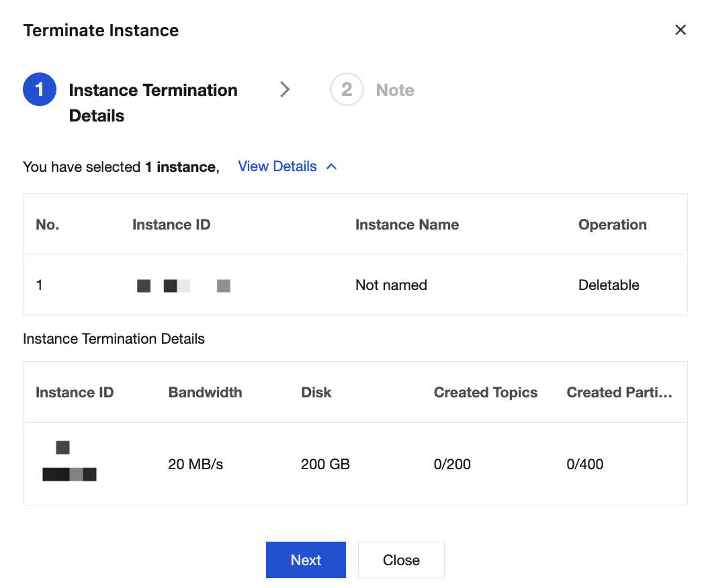Collapse details using the View Details chevron
Image resolution: width=704 pixels, height=588 pixels.
pos(331,166)
